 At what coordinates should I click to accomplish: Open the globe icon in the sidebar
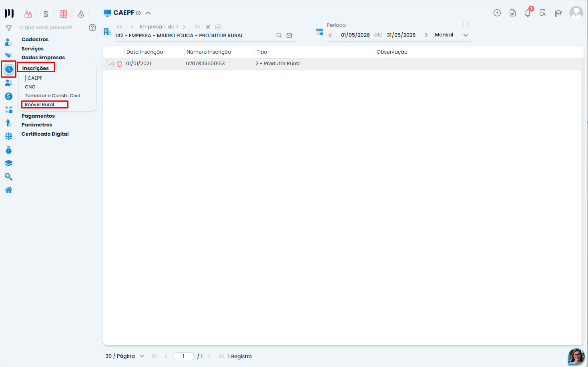[8, 136]
